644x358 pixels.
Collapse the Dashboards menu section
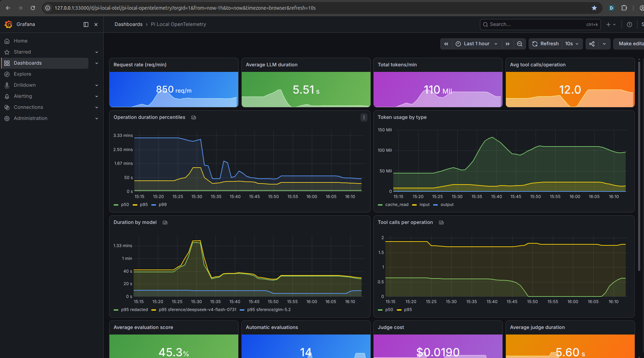(97, 63)
